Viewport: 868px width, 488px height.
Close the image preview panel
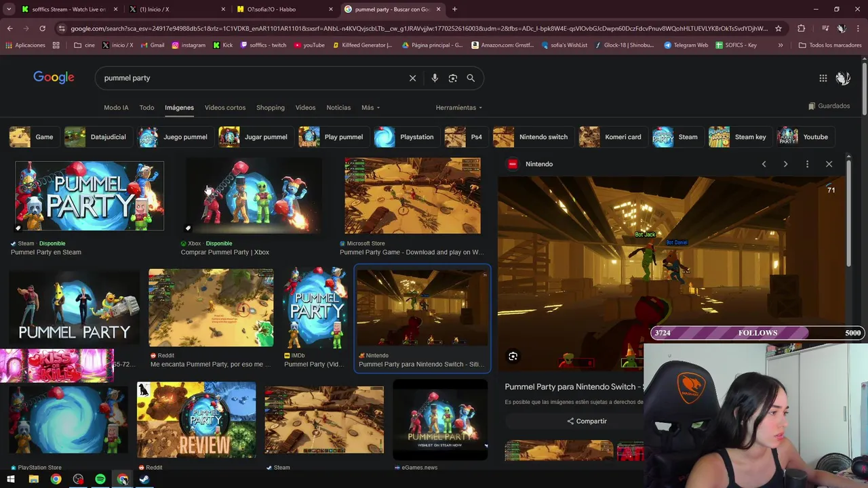click(x=829, y=164)
